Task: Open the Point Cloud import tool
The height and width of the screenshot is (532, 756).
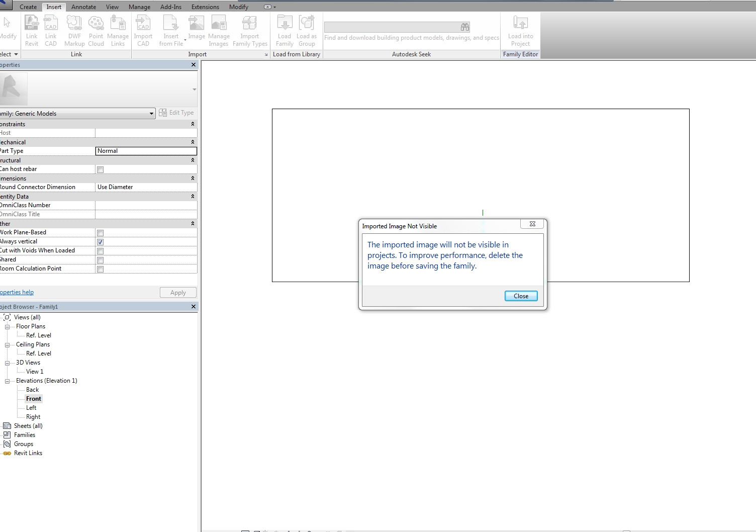Action: [96, 29]
